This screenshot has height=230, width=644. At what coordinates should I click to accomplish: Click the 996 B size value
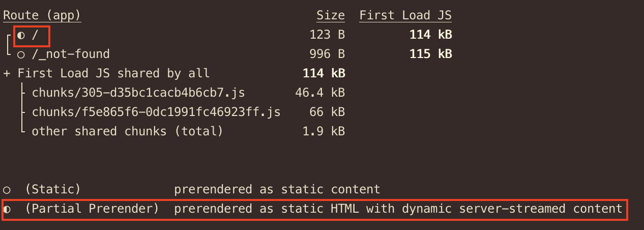pyautogui.click(x=327, y=54)
